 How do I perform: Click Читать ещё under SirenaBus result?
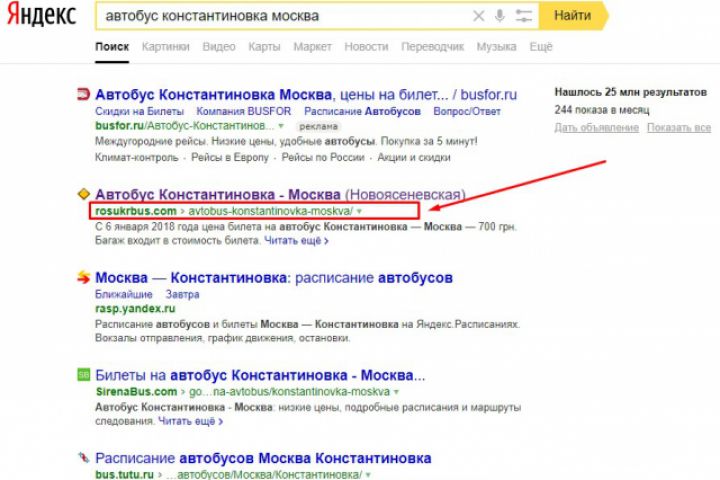(x=191, y=421)
